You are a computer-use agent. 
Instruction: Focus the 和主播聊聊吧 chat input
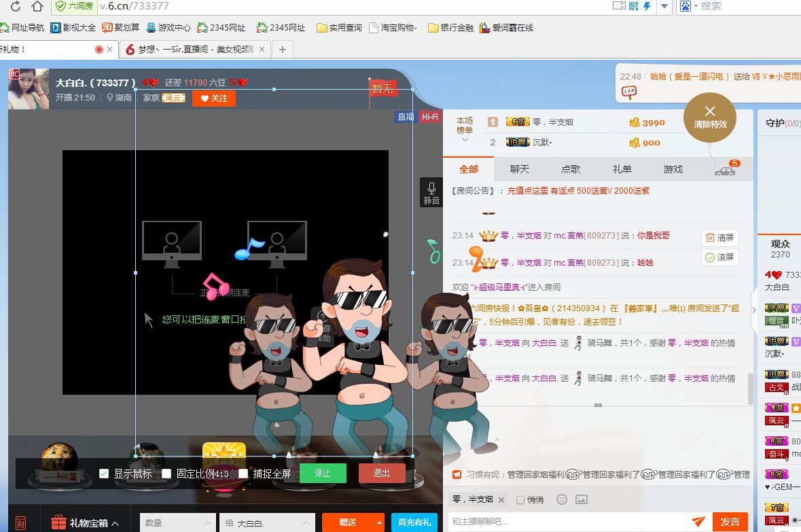pyautogui.click(x=568, y=522)
